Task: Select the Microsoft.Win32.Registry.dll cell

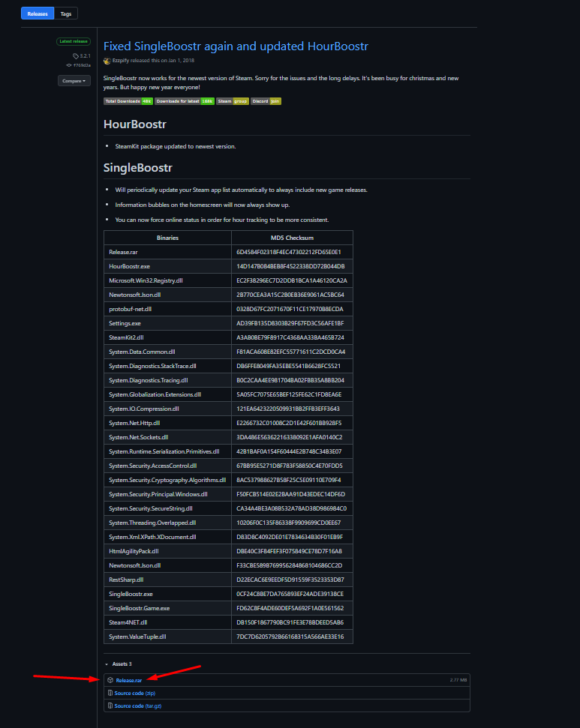Action: point(168,280)
